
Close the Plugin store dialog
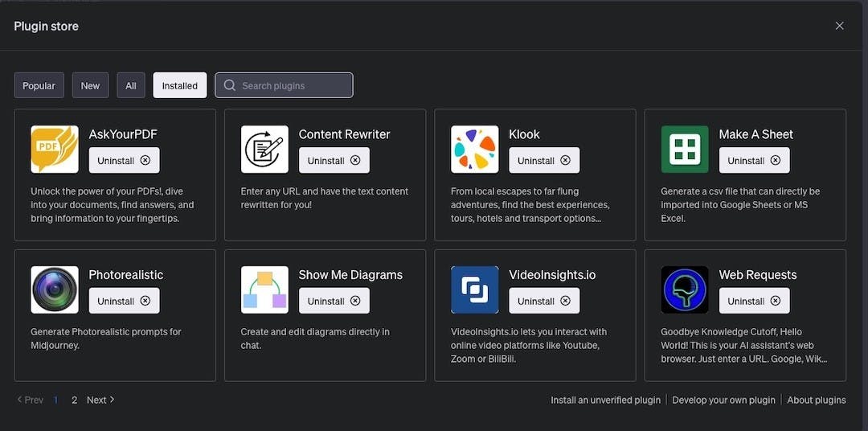[840, 26]
